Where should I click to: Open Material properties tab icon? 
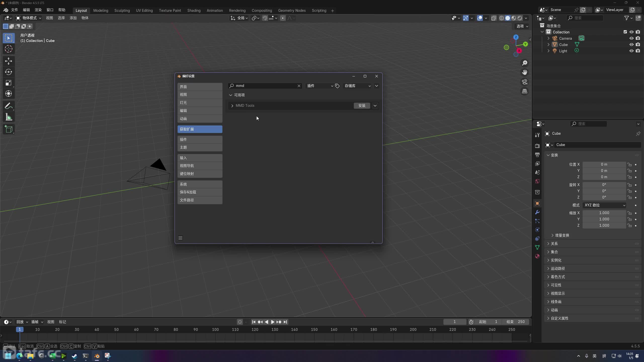point(537,256)
